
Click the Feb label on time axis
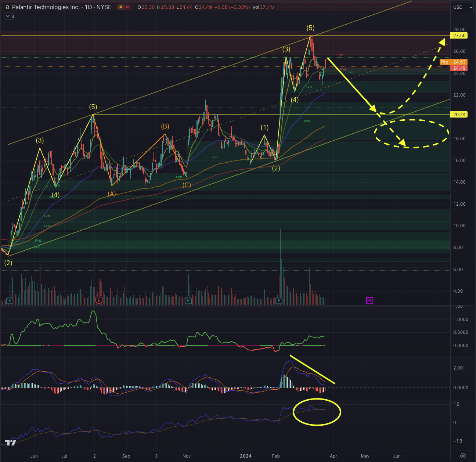(x=276, y=456)
